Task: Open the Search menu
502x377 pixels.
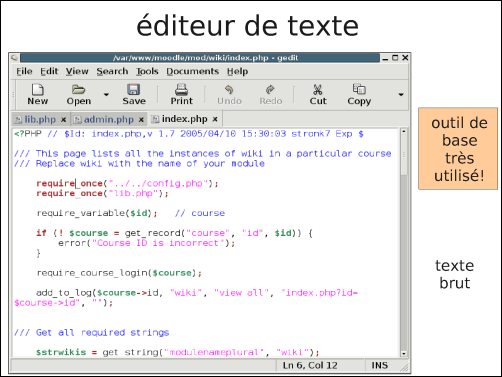Action: point(112,71)
